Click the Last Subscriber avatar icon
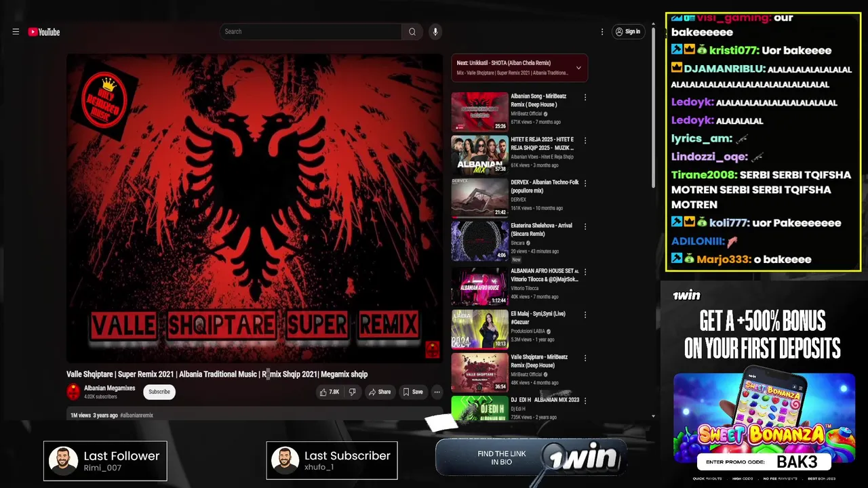This screenshot has height=488, width=868. (x=285, y=461)
